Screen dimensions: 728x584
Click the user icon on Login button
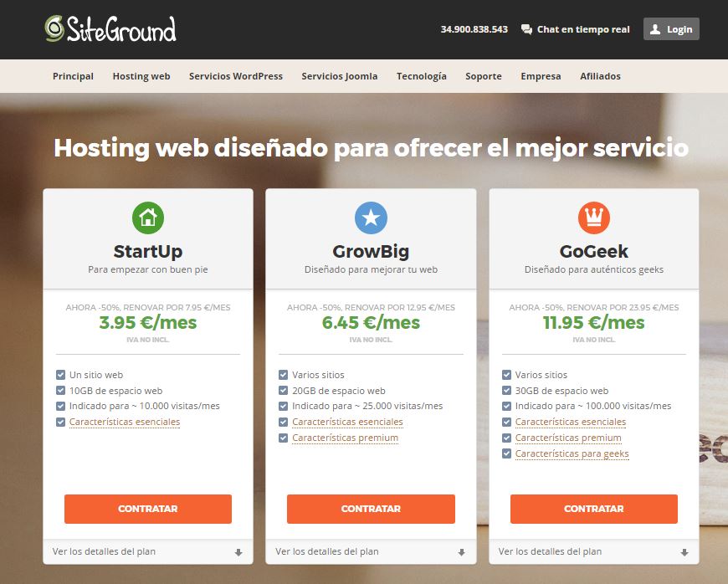coord(655,29)
